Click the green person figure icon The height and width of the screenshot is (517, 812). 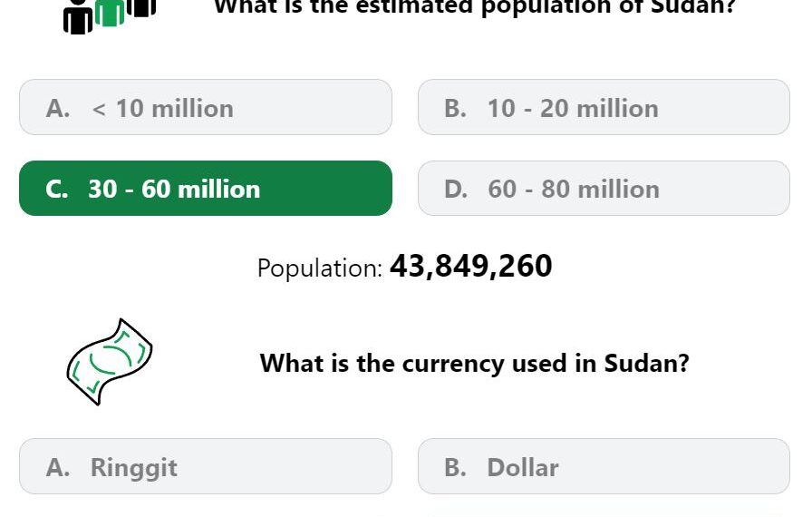pyautogui.click(x=110, y=13)
